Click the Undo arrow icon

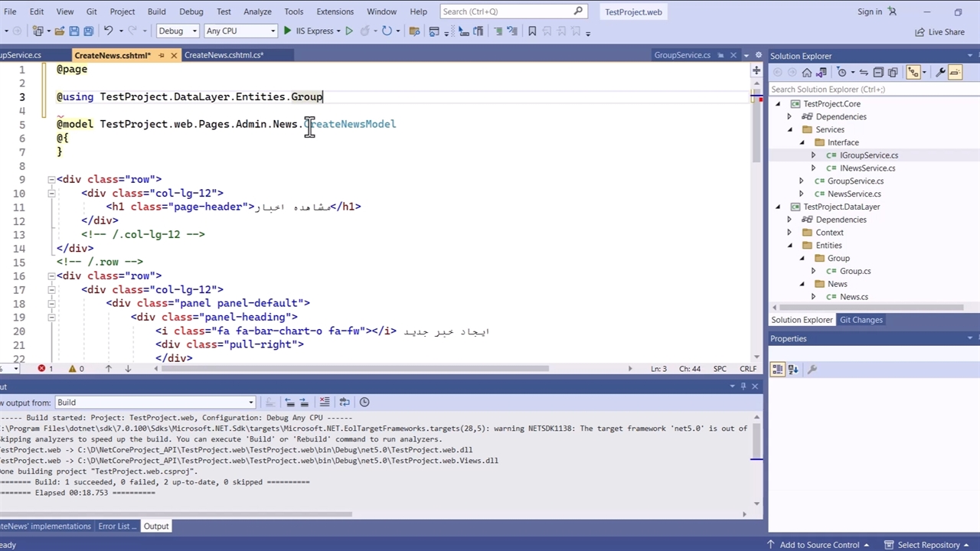pos(108,31)
